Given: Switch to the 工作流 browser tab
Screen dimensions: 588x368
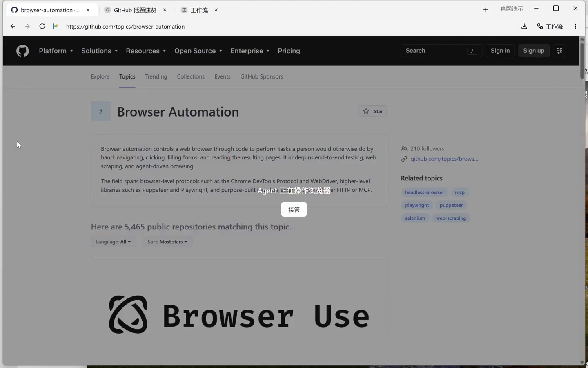Looking at the screenshot, I should pos(199,10).
